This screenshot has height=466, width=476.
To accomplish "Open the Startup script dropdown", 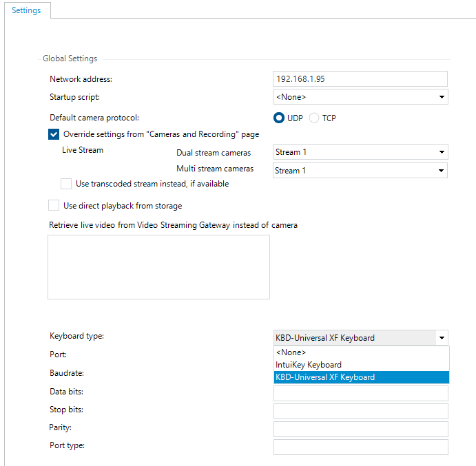I will [442, 97].
